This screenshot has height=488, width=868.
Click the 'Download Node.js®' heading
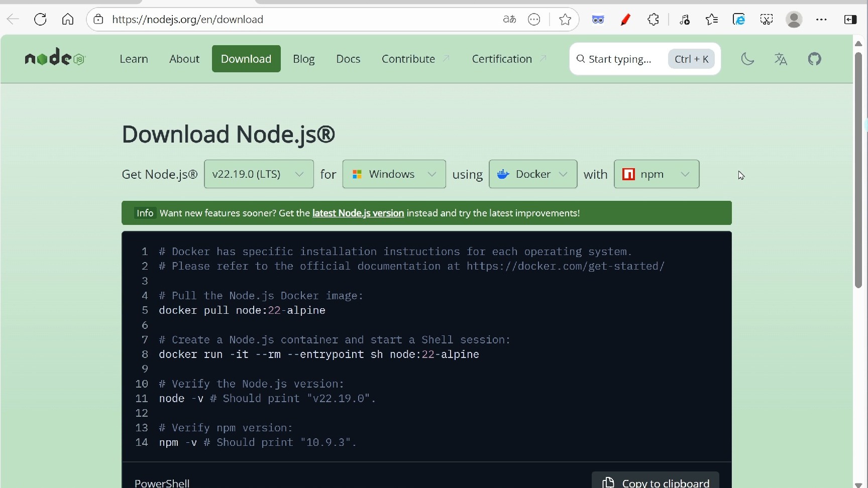click(229, 134)
